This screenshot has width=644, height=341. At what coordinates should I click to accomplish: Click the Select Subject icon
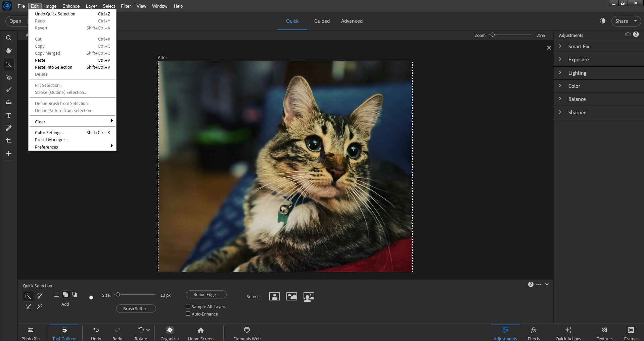[x=274, y=296]
